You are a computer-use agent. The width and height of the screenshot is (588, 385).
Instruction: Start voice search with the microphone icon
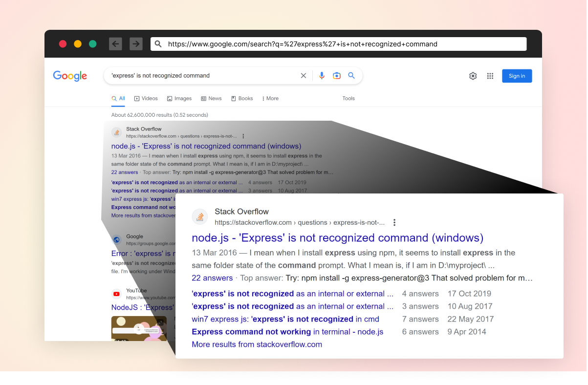[x=322, y=76]
